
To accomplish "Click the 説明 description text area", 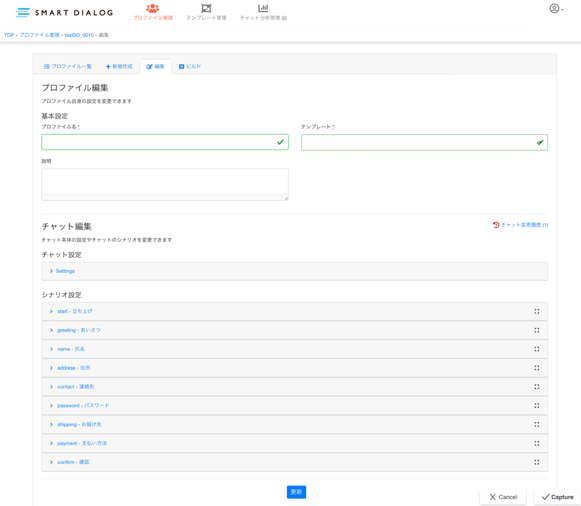I will [x=165, y=184].
